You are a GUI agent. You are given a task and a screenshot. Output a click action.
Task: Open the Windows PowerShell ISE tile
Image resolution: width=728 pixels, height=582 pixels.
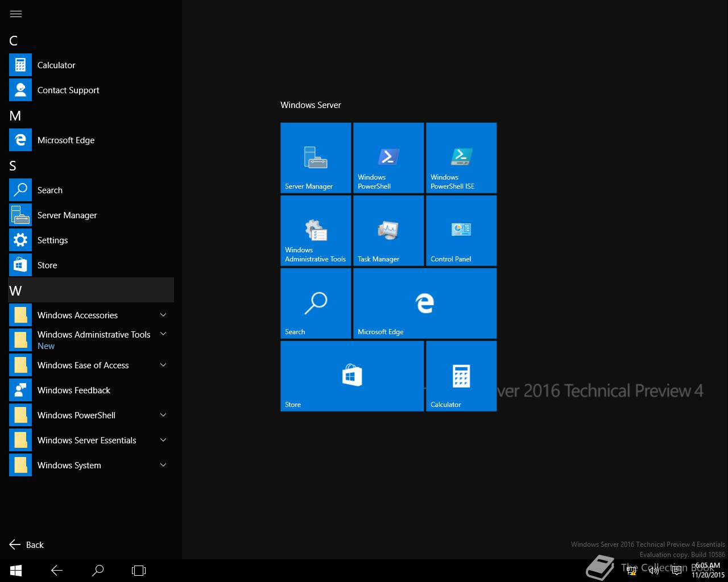[x=461, y=158]
